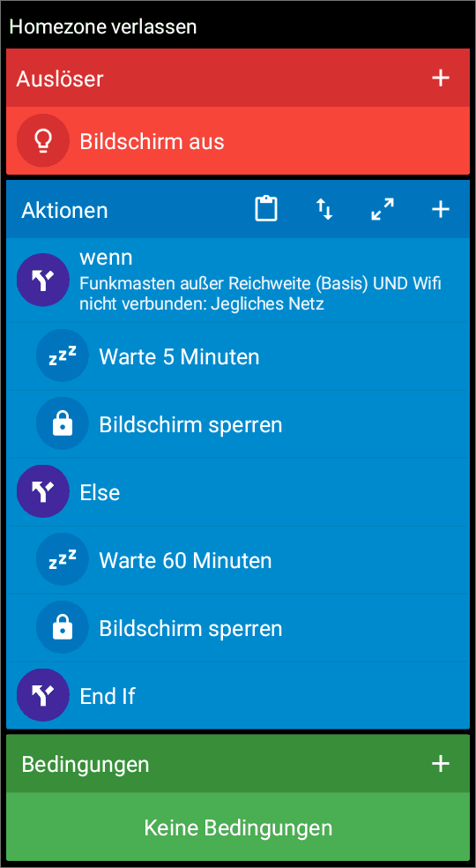476x868 pixels.
Task: Tap the Homezone verlassen macro title
Action: click(x=103, y=26)
